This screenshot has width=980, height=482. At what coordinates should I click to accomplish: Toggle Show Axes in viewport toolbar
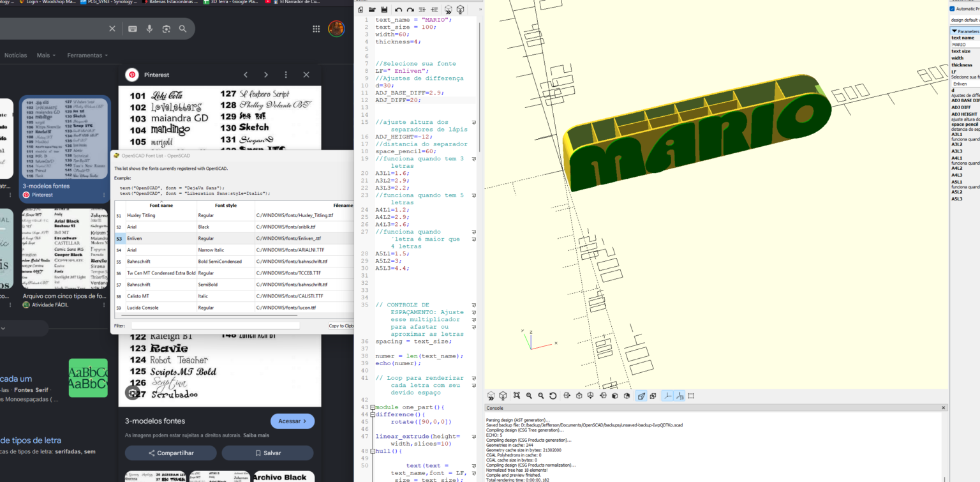click(667, 396)
